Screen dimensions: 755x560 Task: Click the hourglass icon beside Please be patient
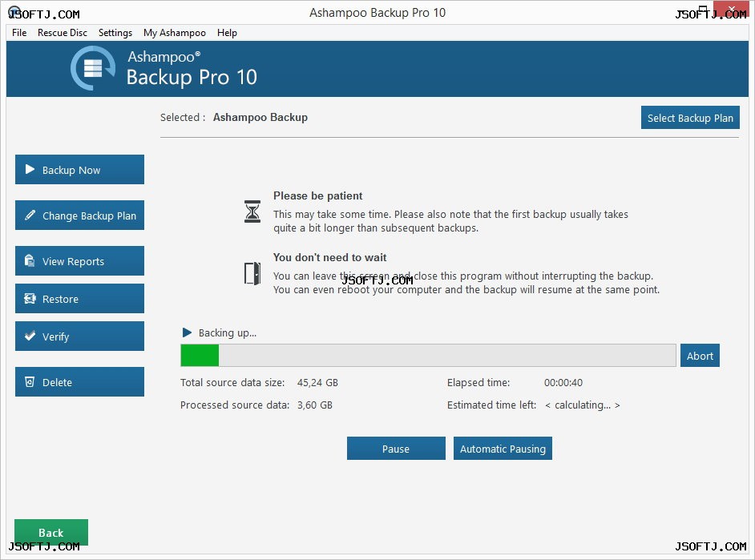point(252,212)
